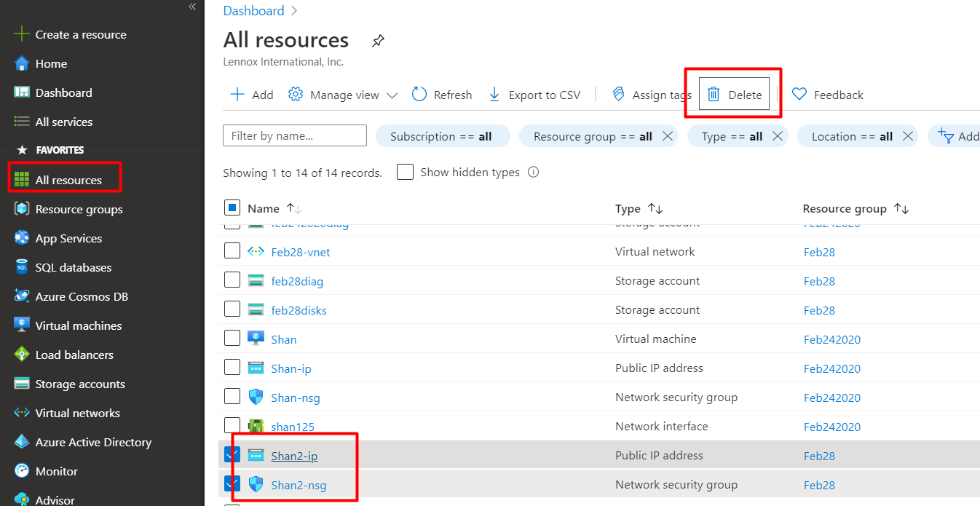Uncheck the box for Shan2-nsg

pos(232,483)
